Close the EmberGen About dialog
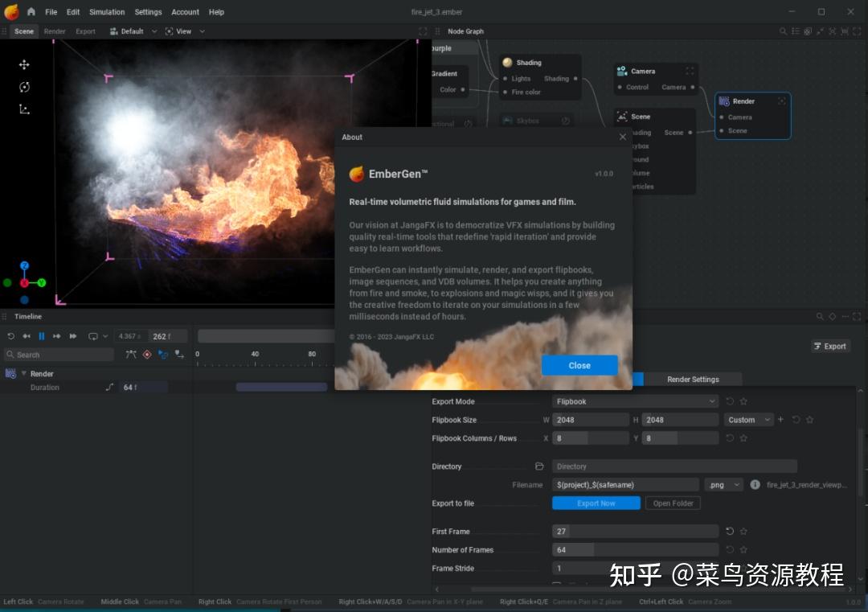 coord(579,365)
